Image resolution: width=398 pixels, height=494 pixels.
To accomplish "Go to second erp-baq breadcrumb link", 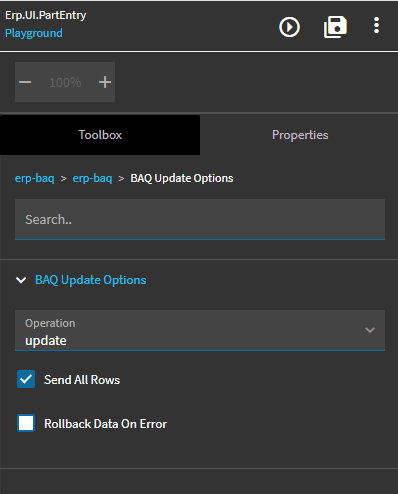I will tap(92, 178).
